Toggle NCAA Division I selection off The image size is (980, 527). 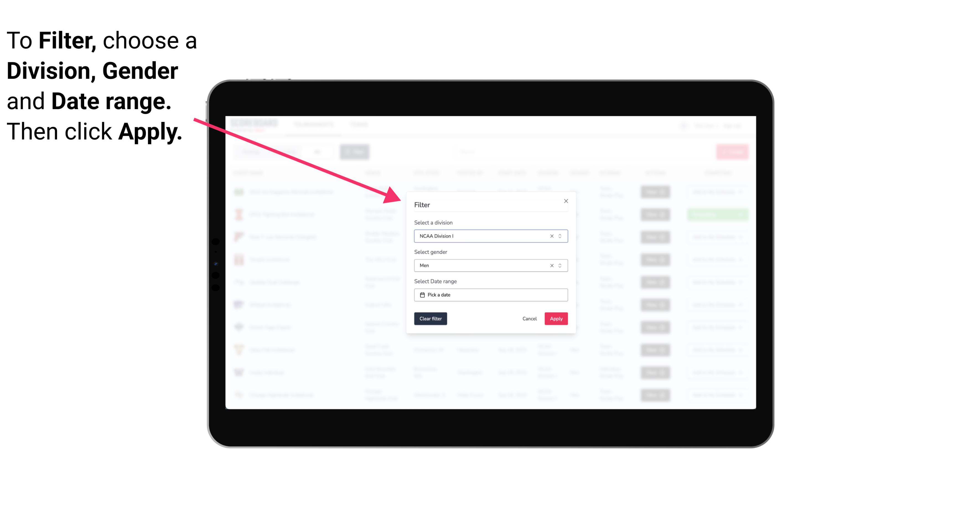tap(551, 236)
